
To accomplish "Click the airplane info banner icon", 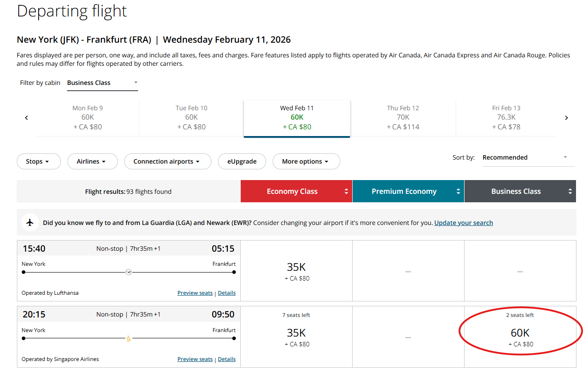I will tap(30, 223).
